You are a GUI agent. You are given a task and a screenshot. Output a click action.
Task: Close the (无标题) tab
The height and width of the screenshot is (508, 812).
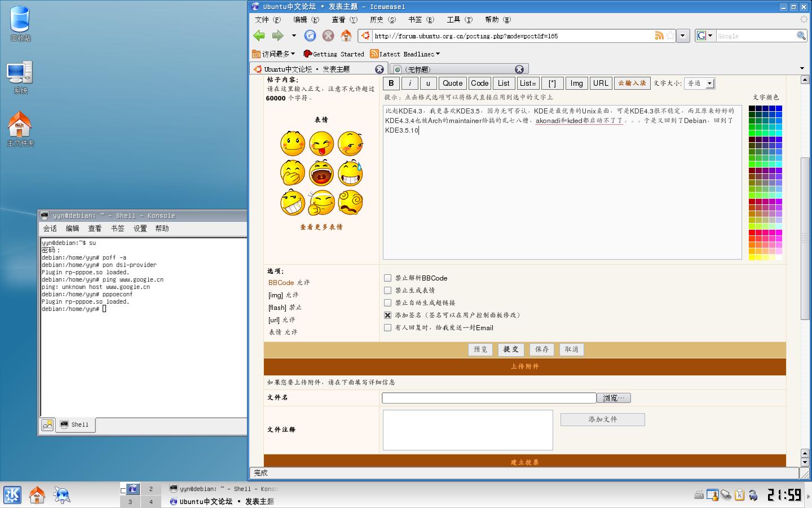(x=519, y=69)
